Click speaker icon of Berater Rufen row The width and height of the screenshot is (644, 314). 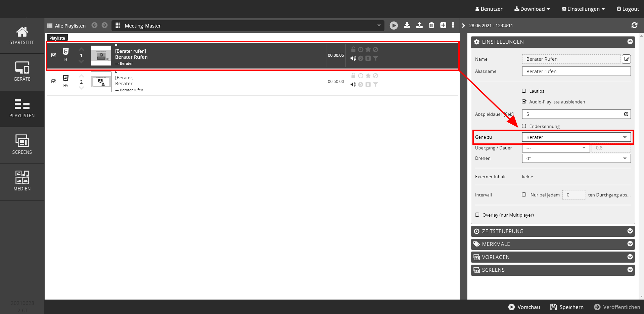coord(353,58)
